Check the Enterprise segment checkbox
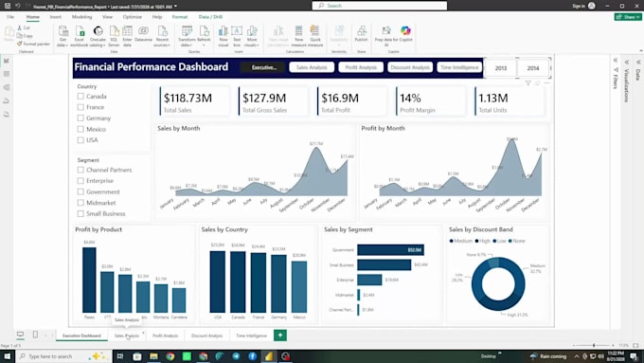644x363 pixels. 80,180
